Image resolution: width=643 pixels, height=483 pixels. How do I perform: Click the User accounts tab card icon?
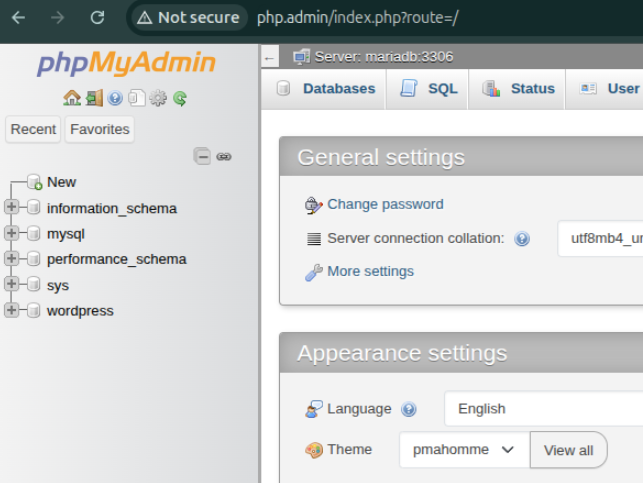(588, 88)
